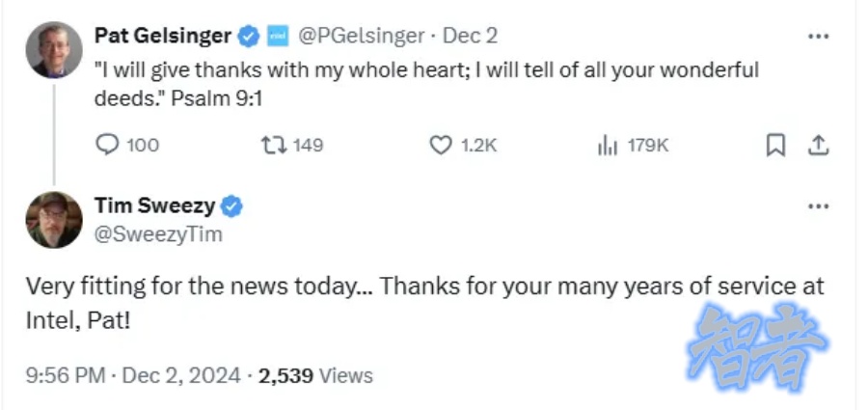Click the Pat Gelsinger display name
Image resolution: width=868 pixels, height=410 pixels.
click(163, 36)
